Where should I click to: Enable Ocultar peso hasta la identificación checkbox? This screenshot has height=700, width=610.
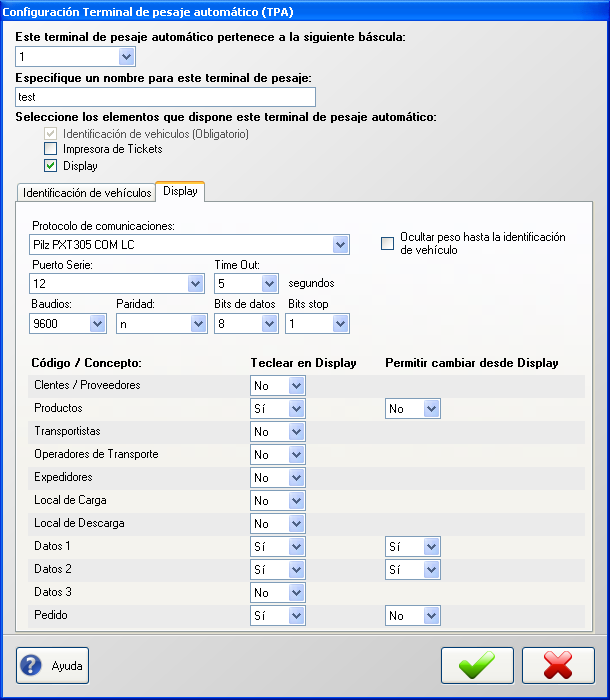point(387,243)
